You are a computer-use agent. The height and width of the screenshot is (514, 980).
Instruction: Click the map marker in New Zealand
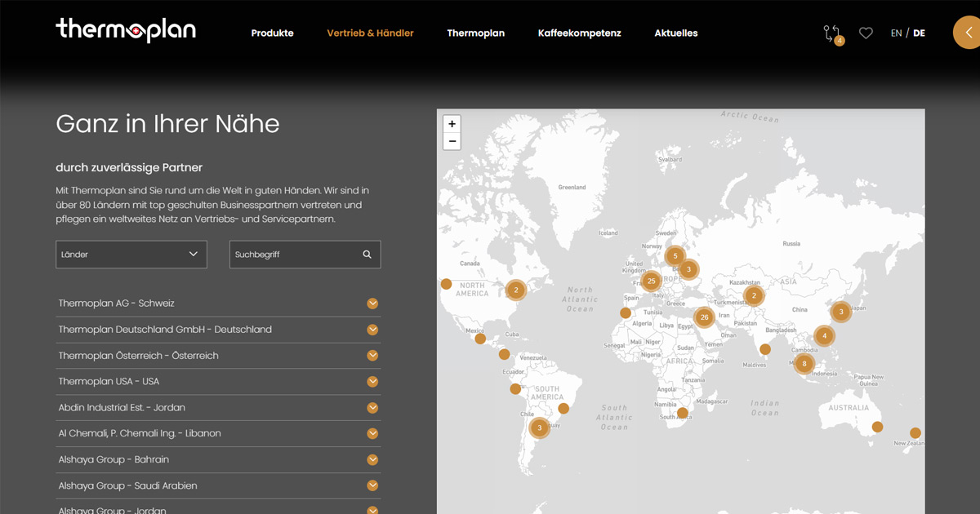point(915,433)
